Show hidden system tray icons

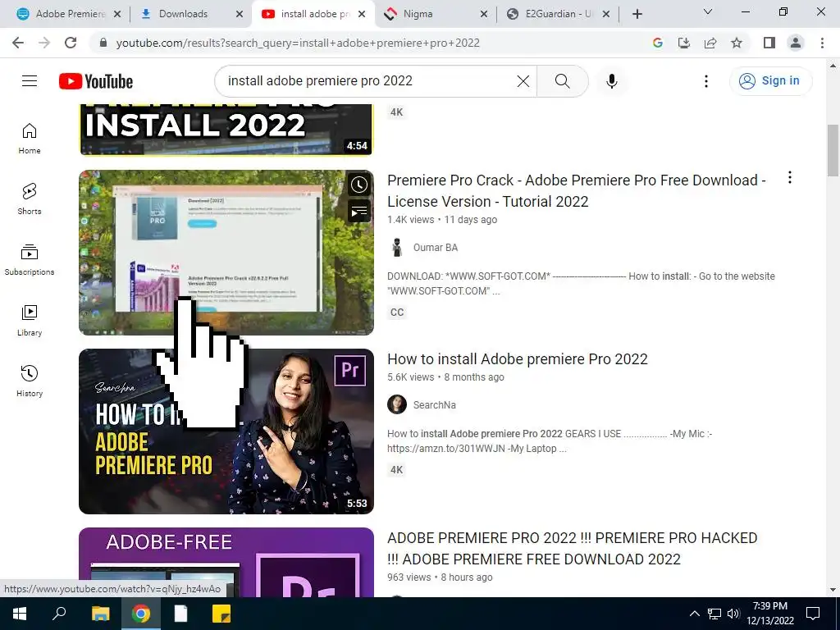(x=694, y=614)
